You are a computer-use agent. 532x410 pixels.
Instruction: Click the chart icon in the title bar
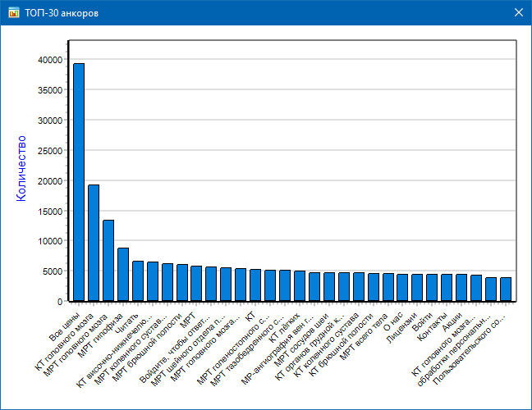[14, 13]
